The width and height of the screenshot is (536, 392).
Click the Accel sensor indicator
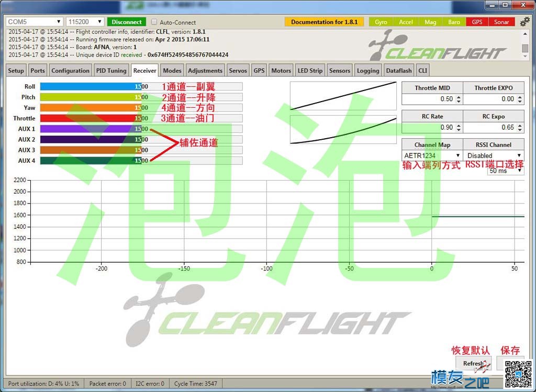pyautogui.click(x=406, y=22)
